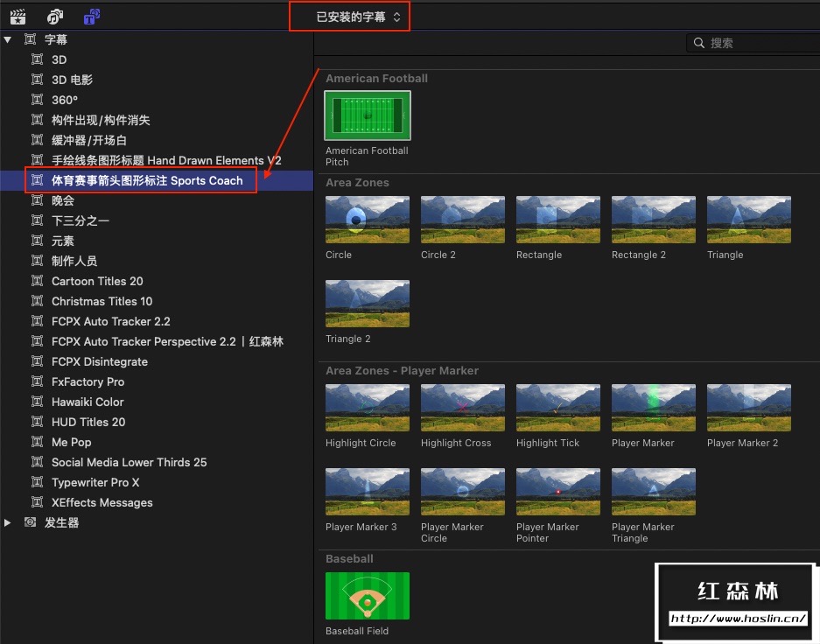Focus the 搜索 search field
The height and width of the screenshot is (644, 820).
pos(753,43)
